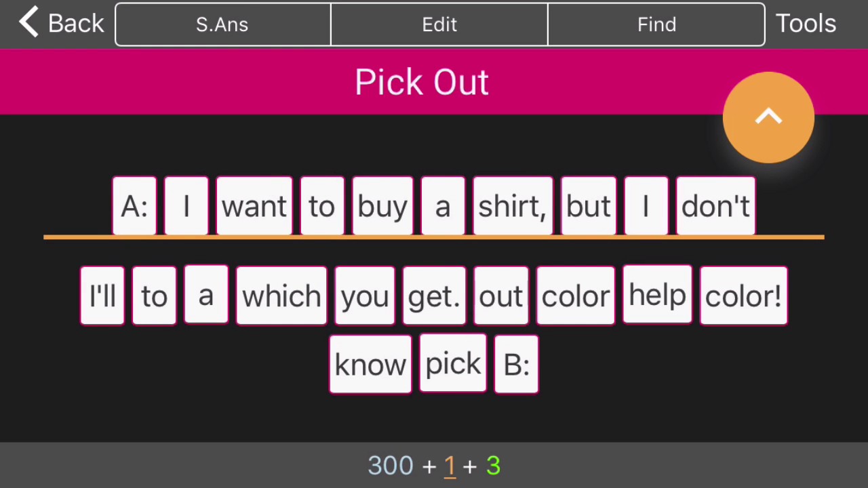
Task: Remove placed "don't" tile from sentence
Action: click(715, 206)
